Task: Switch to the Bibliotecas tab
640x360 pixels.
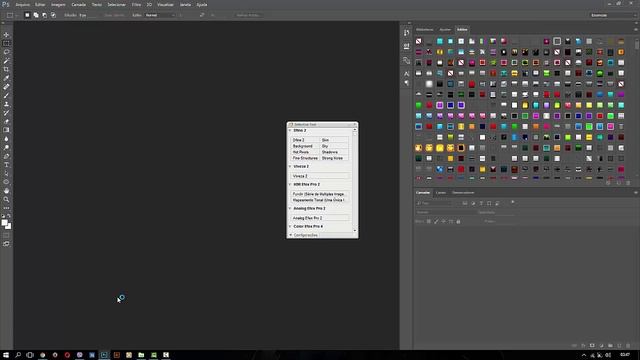Action: 425,29
